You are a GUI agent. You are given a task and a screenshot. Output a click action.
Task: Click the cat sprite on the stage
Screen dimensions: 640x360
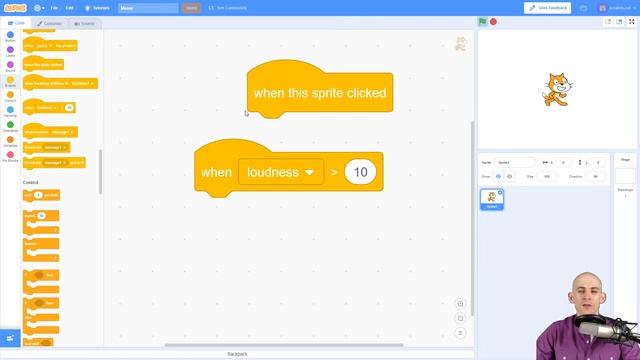pyautogui.click(x=557, y=89)
